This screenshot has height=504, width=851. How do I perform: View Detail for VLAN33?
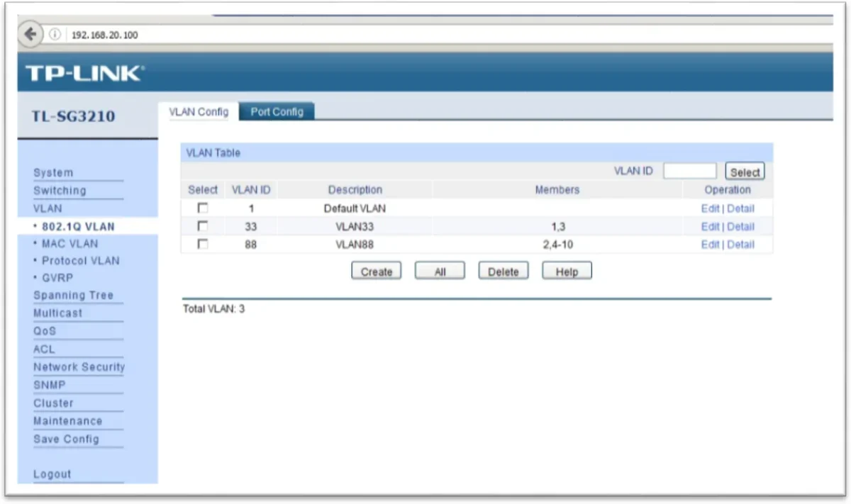click(740, 227)
